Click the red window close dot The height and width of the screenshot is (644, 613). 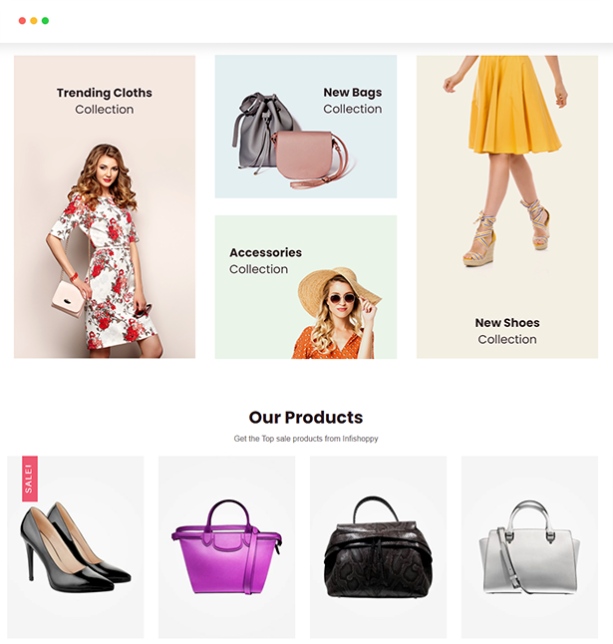pos(22,21)
